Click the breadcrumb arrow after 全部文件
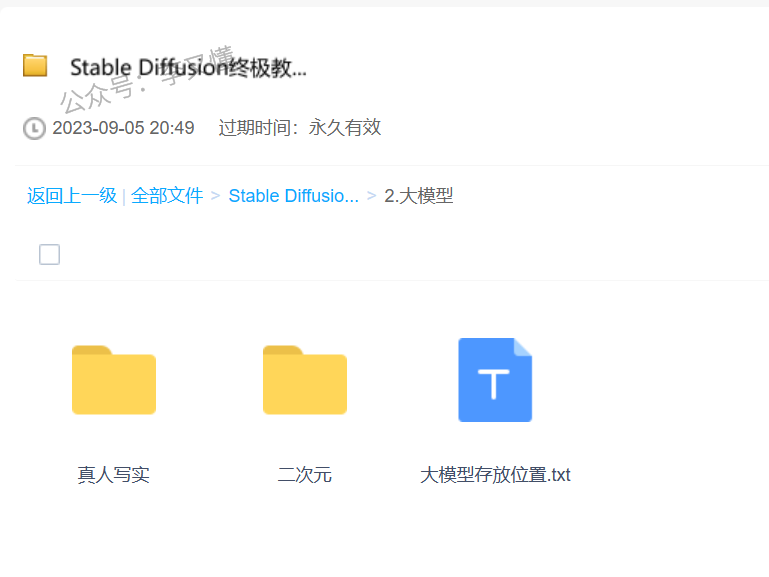The height and width of the screenshot is (577, 769). point(215,196)
